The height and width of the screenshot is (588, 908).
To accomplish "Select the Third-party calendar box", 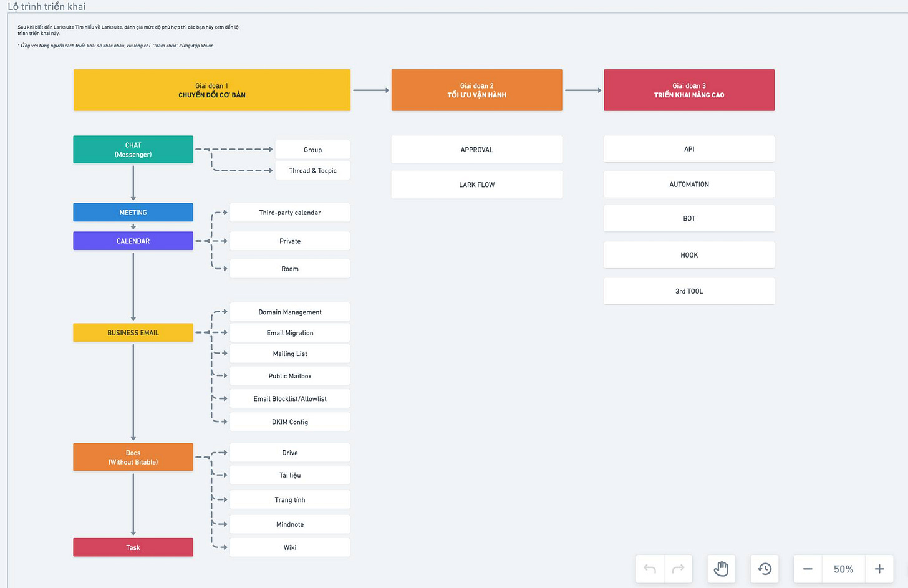I will (290, 213).
